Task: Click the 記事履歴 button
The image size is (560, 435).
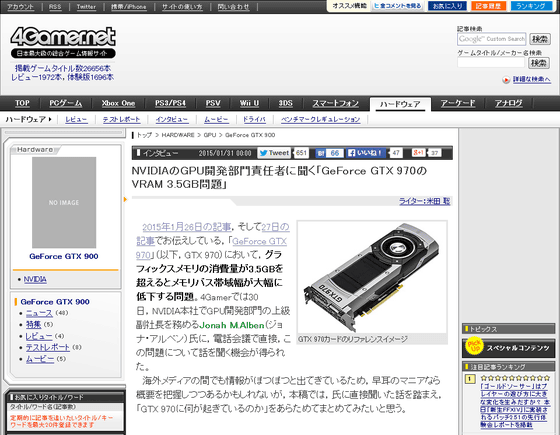Action: tap(488, 6)
